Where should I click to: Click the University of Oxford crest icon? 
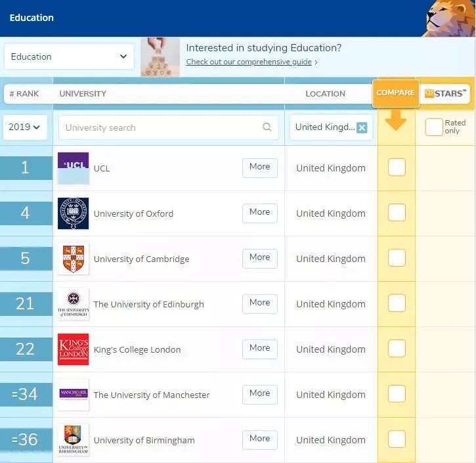[x=73, y=213]
